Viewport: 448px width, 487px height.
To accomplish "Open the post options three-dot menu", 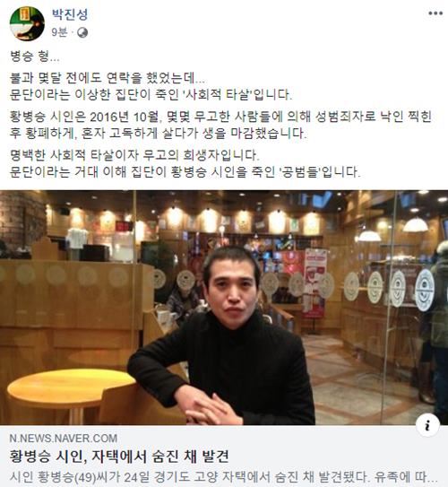I will point(435,13).
